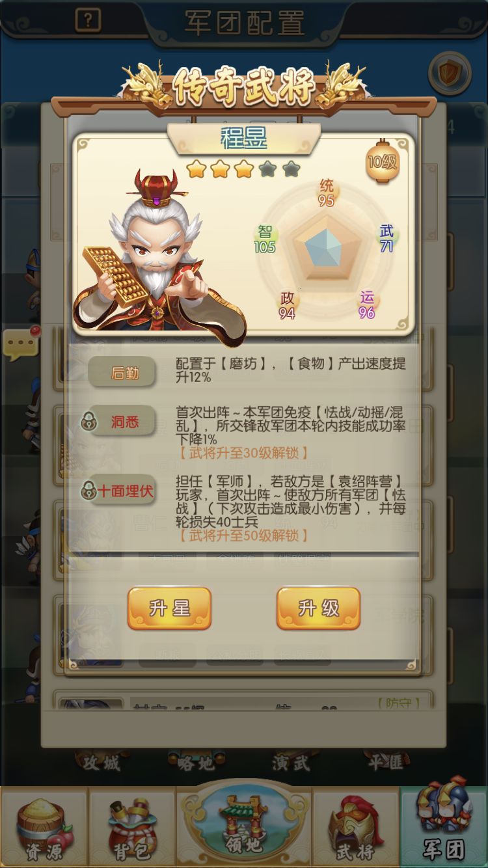The height and width of the screenshot is (868, 488).
Task: Click the 升级 level up button
Action: pos(319,608)
